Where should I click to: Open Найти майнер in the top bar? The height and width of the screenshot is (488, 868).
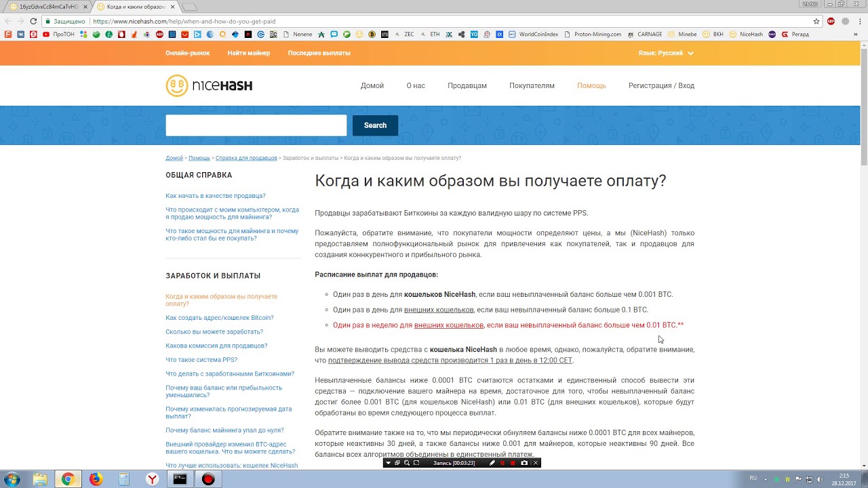tap(249, 53)
